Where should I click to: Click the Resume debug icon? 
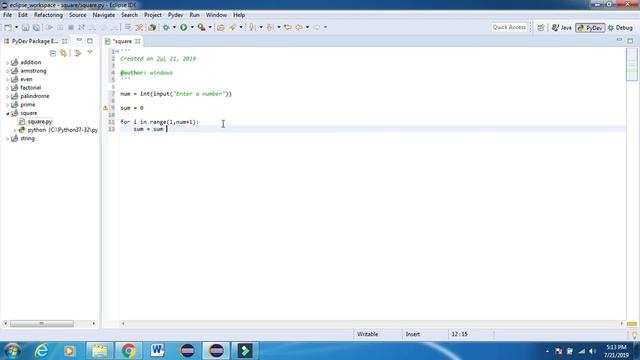tap(49, 27)
